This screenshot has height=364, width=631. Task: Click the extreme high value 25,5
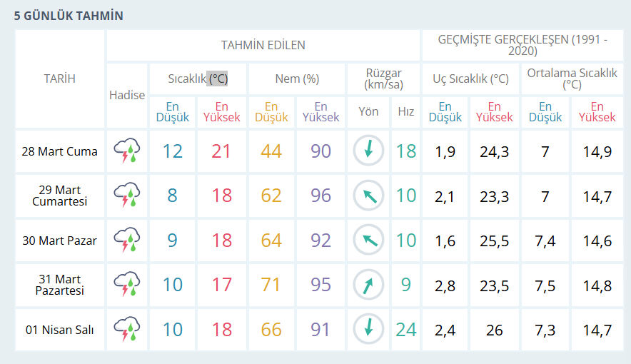tap(494, 241)
